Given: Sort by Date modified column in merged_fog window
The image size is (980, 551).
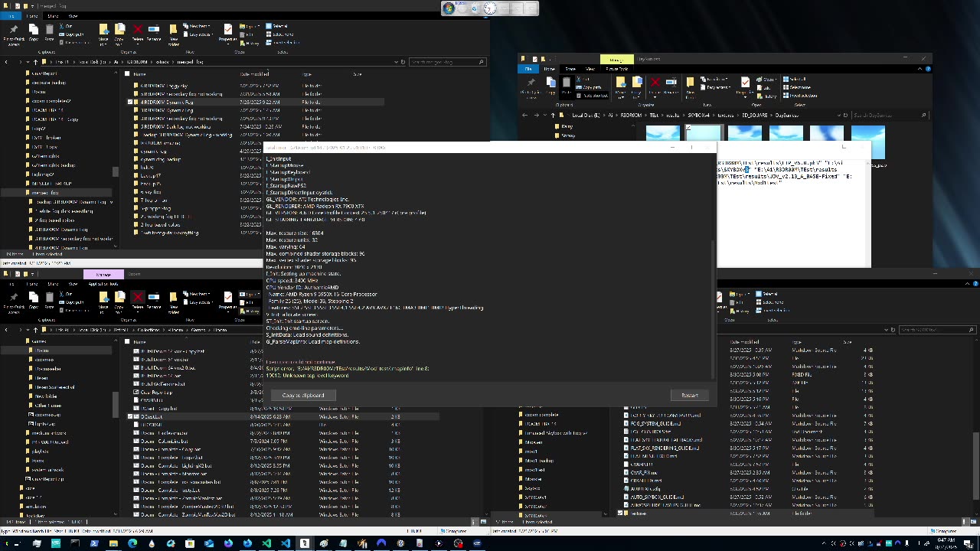Looking at the screenshot, I should point(254,73).
